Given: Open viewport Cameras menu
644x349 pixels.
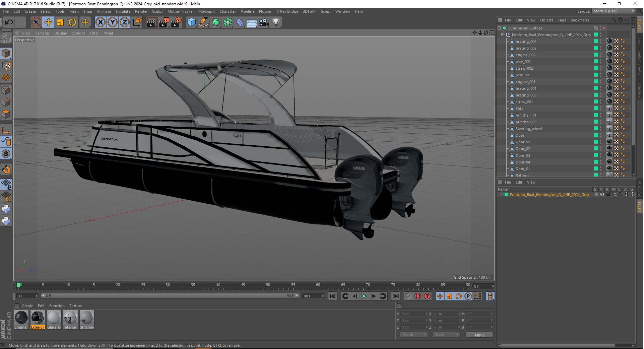Looking at the screenshot, I should (x=42, y=33).
